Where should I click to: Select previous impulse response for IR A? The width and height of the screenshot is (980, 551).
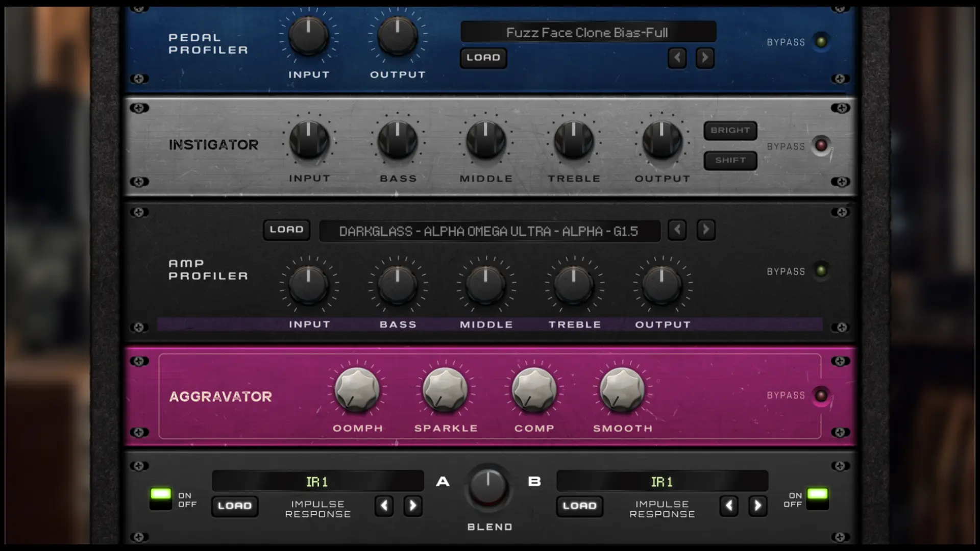pyautogui.click(x=384, y=506)
